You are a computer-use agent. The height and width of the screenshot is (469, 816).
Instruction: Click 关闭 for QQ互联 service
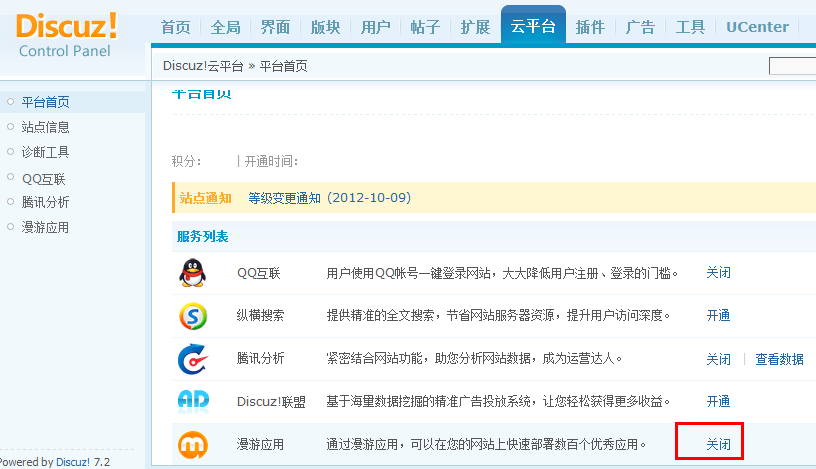pyautogui.click(x=718, y=273)
